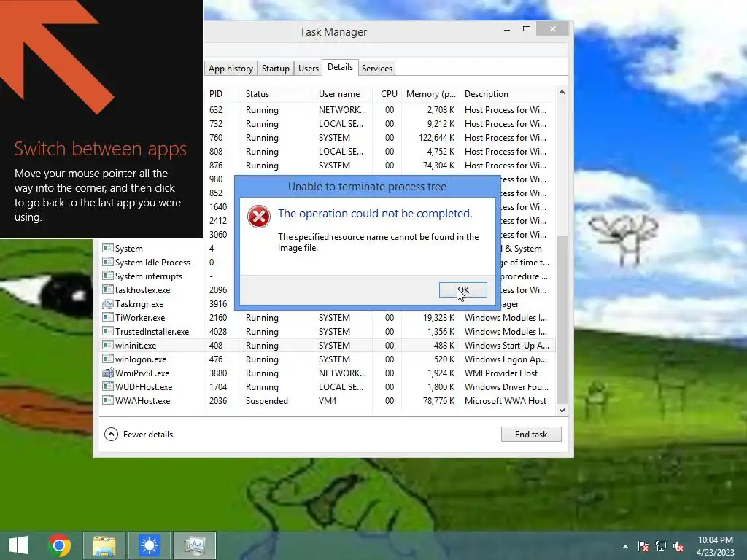The height and width of the screenshot is (560, 747).
Task: Click the Task Manager taskbar button
Action: (x=194, y=545)
